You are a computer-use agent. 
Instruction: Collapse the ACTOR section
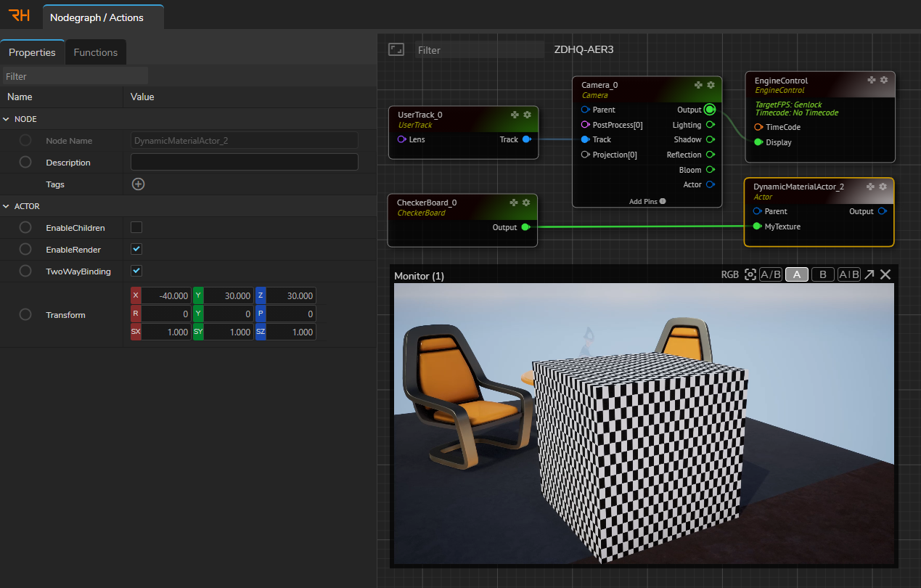(7, 206)
